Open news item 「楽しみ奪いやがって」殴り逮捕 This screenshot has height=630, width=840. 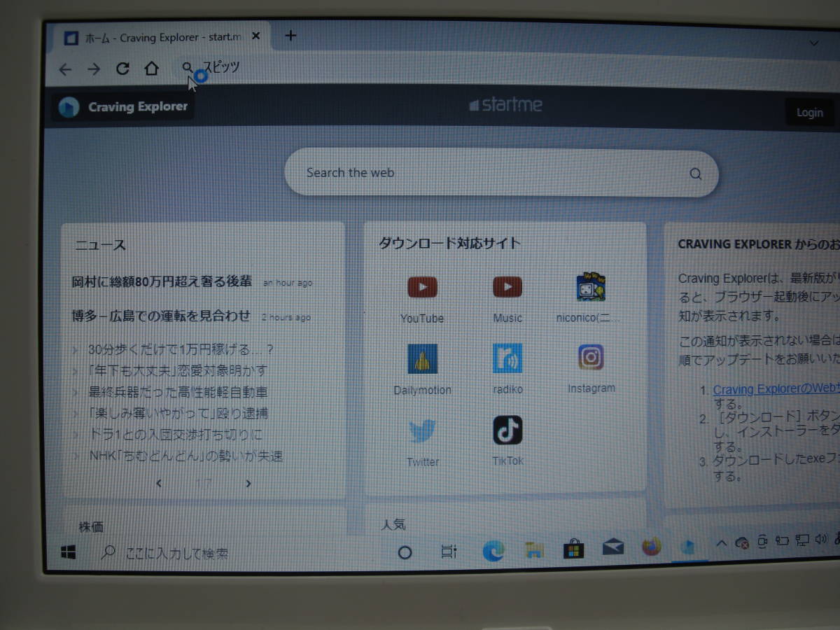(x=178, y=413)
